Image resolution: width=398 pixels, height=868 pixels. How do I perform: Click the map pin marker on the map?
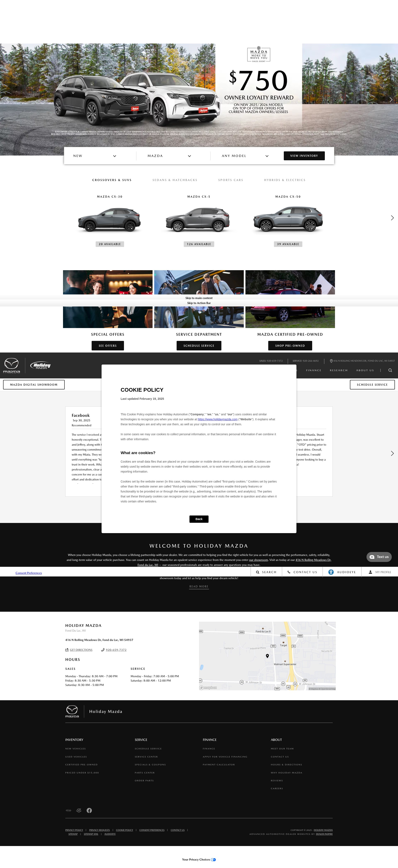(x=267, y=656)
